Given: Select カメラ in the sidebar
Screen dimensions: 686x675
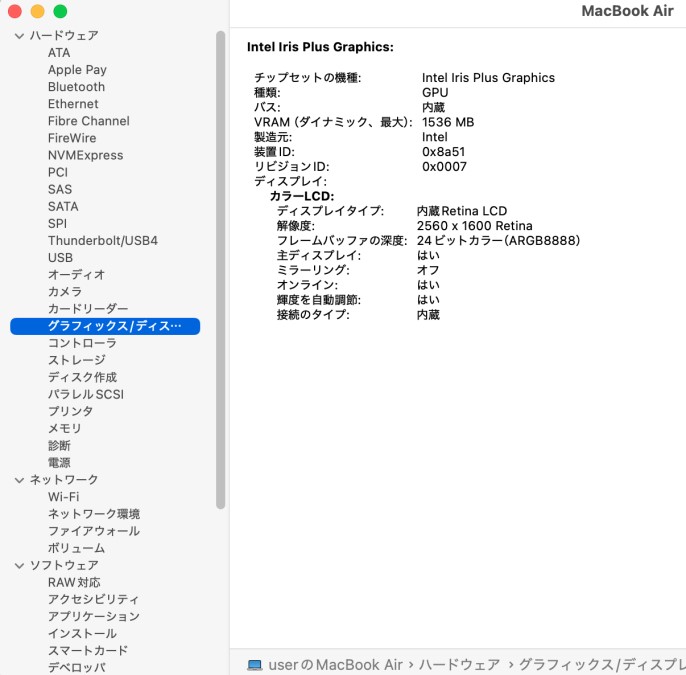Looking at the screenshot, I should point(65,291).
